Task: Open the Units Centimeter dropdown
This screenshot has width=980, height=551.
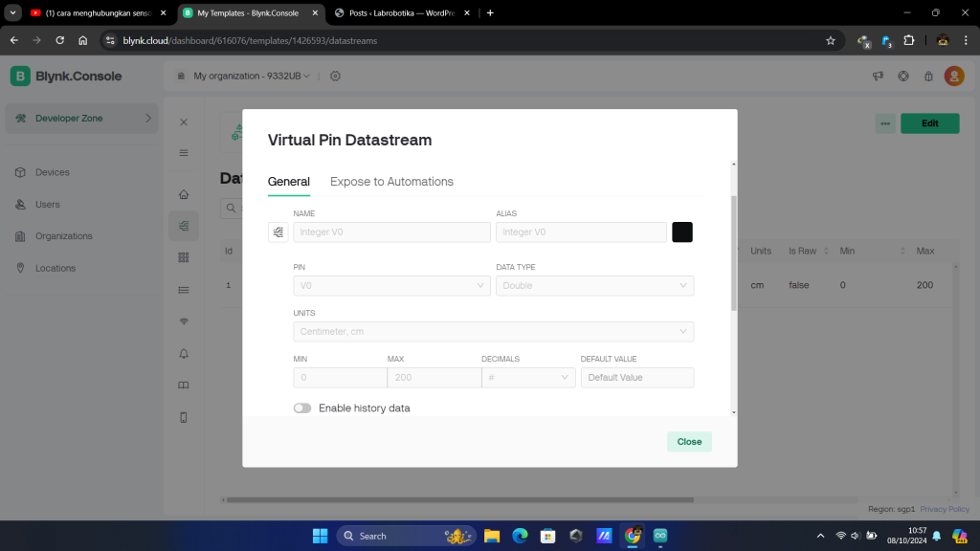Action: pyautogui.click(x=493, y=331)
